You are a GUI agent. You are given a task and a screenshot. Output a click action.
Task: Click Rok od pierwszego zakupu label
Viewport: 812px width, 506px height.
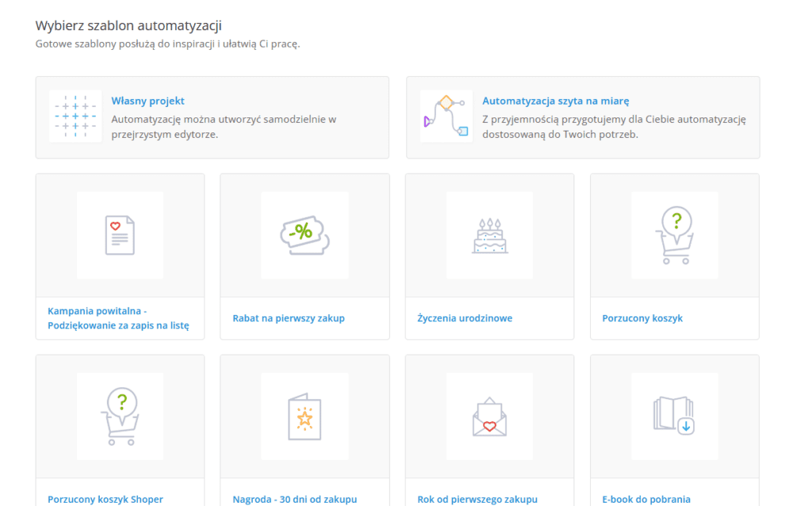(x=477, y=499)
